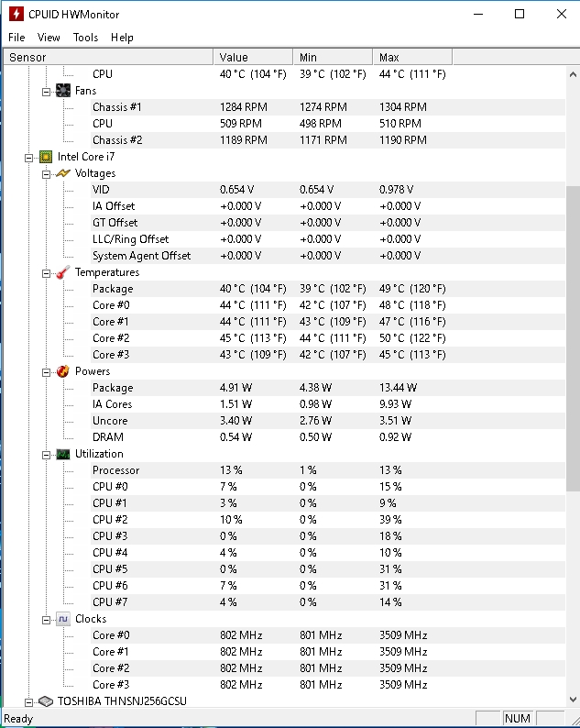This screenshot has height=728, width=580.
Task: Click the Clocks waveform icon
Action: [x=63, y=619]
